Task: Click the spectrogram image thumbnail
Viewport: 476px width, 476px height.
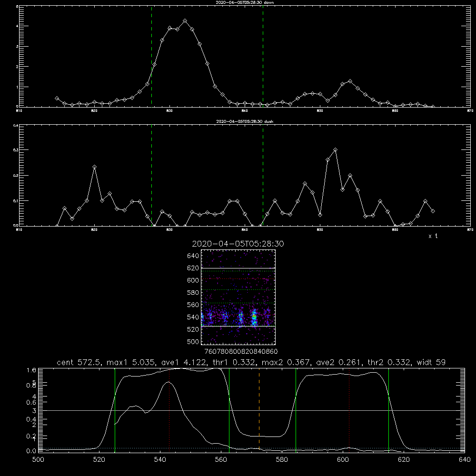Action: click(x=238, y=297)
